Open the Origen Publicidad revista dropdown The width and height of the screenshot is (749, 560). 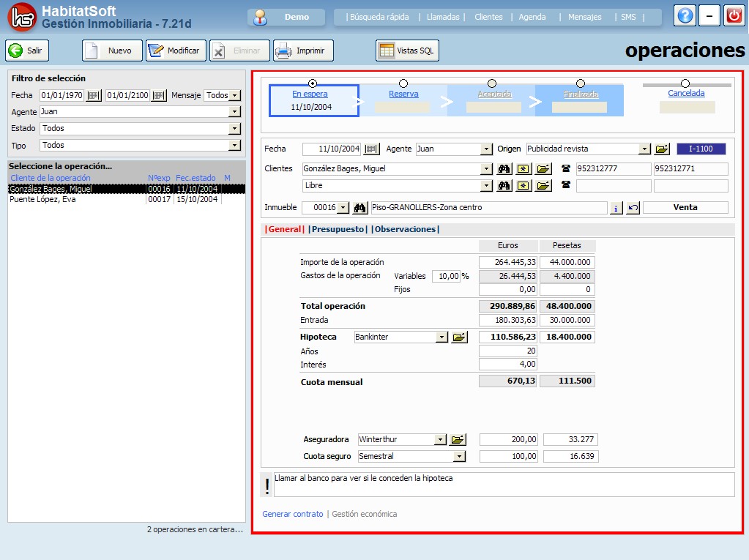pyautogui.click(x=645, y=149)
